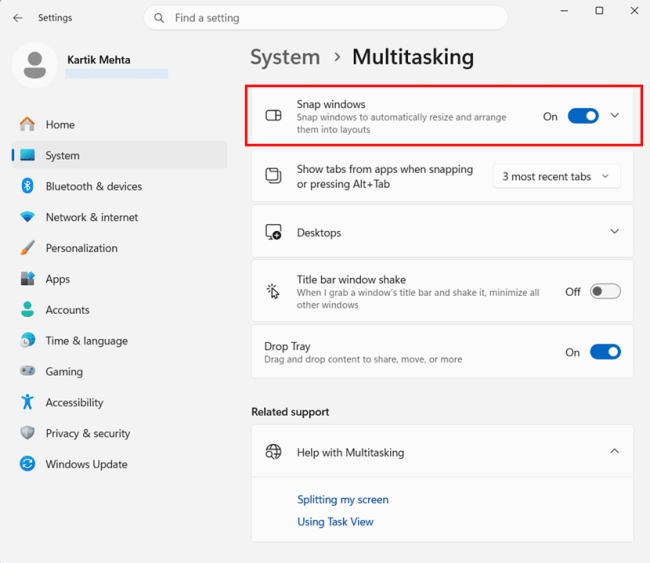Enable the Title bar window shake toggle
Viewport: 650px width, 563px height.
coord(605,291)
